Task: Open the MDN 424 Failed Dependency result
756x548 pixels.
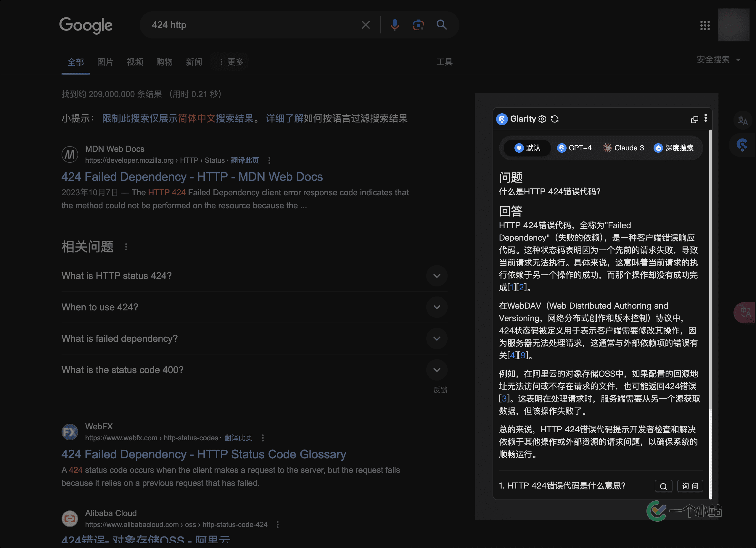Action: click(x=192, y=177)
